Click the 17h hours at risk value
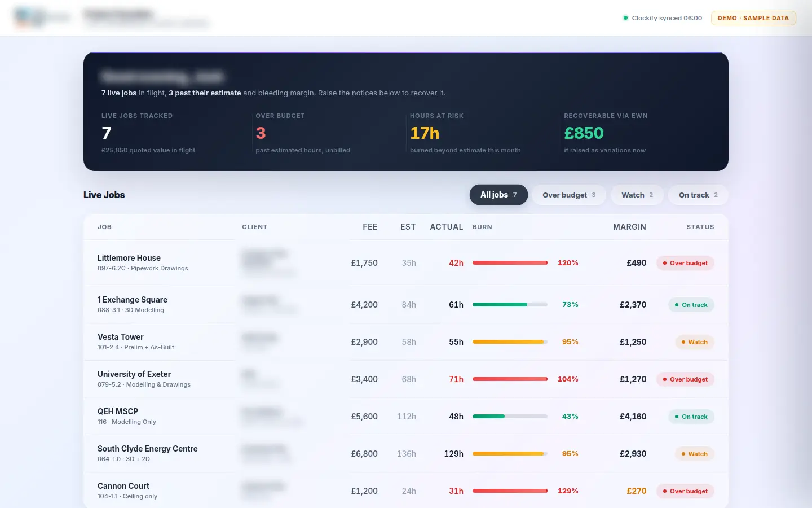The image size is (812, 508). click(x=425, y=133)
